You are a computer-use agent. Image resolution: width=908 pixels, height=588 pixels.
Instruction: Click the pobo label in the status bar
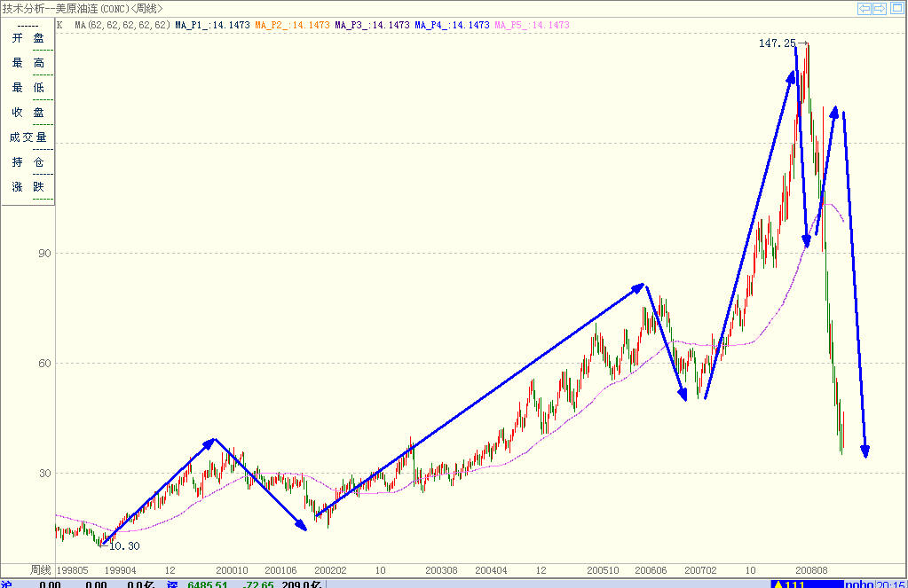[859, 584]
